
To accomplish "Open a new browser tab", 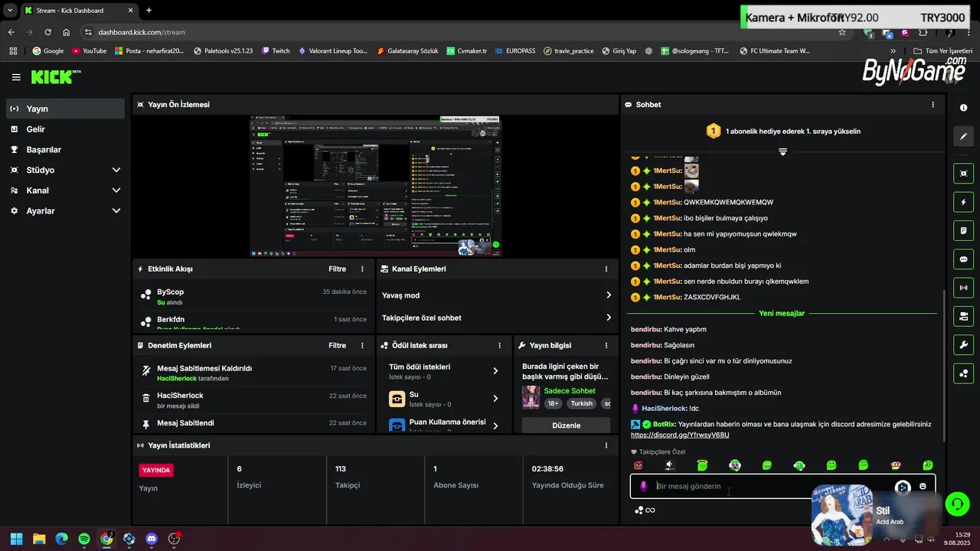I will pyautogui.click(x=149, y=11).
